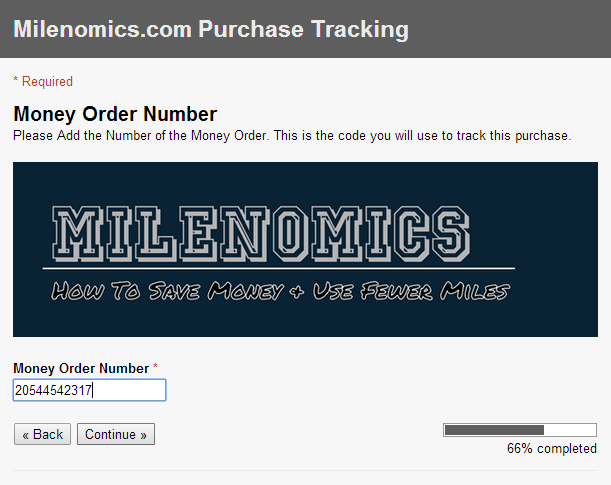Click the Continue » button
This screenshot has height=485, width=611.
click(116, 434)
